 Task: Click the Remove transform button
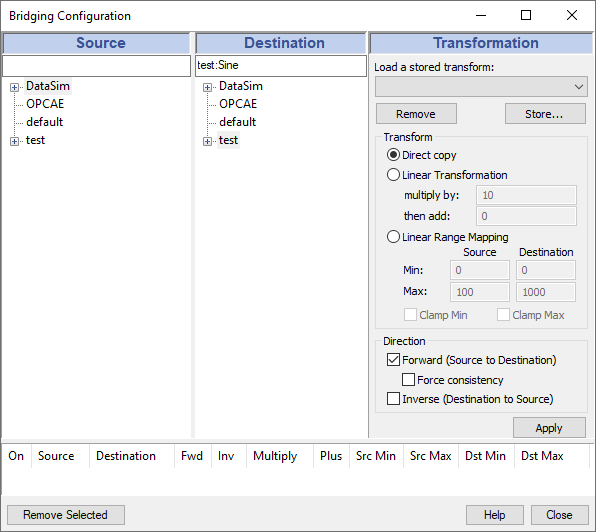(416, 114)
